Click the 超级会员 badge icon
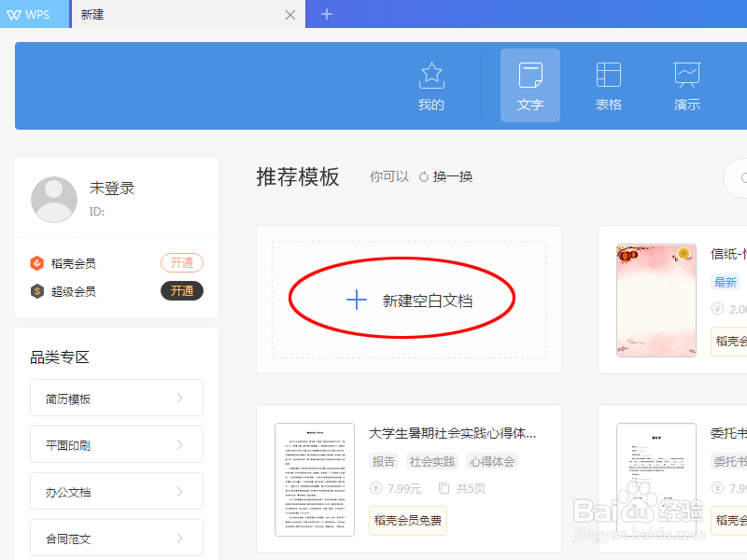747x560 pixels. (x=37, y=291)
